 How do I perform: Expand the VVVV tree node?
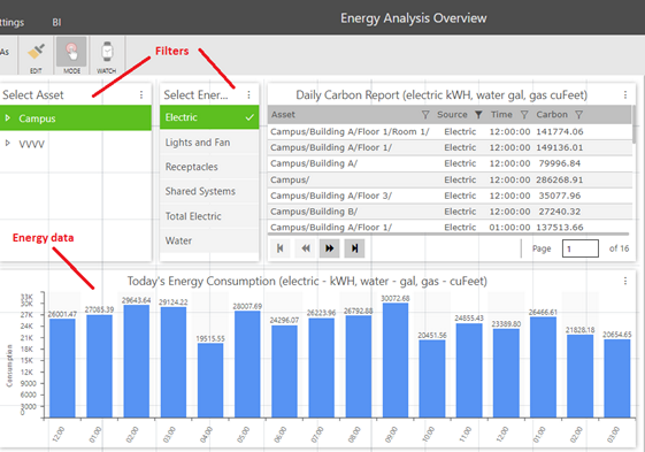pos(8,144)
